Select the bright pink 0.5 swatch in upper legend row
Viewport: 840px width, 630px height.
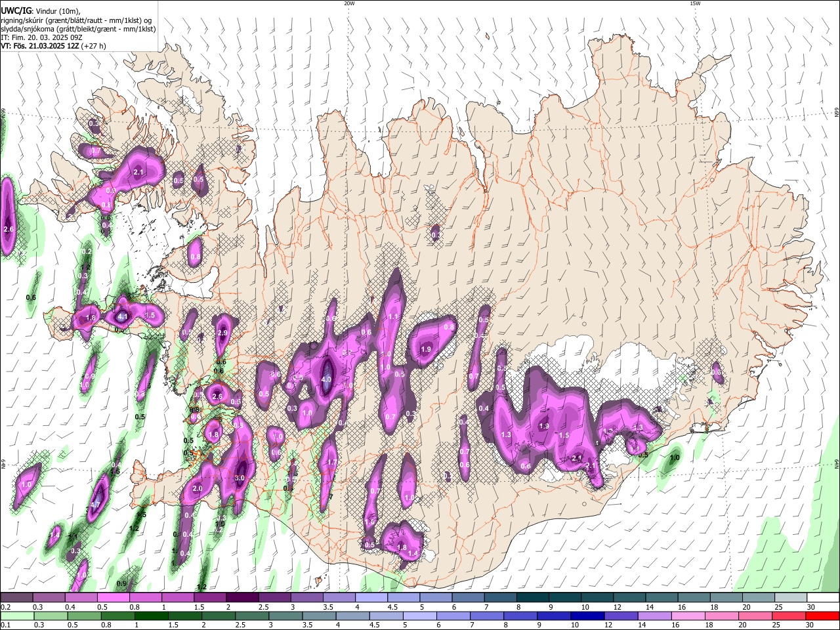pos(114,598)
